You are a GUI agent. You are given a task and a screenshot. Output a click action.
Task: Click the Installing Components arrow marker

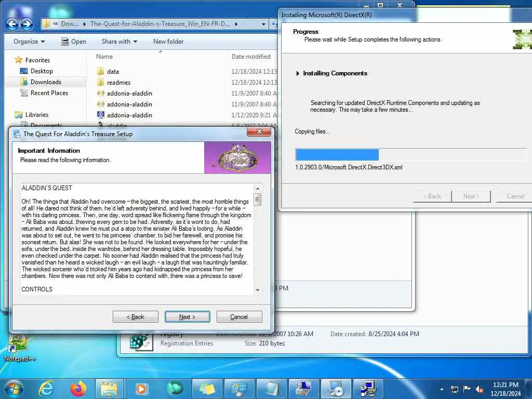[x=298, y=73]
